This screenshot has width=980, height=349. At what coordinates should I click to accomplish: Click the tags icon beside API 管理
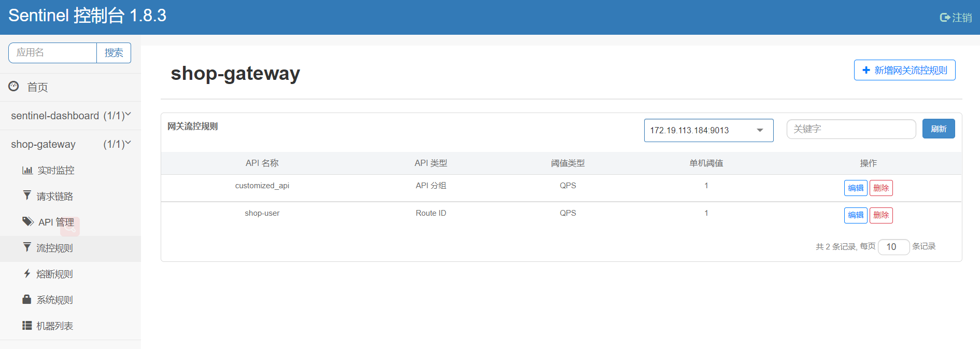(x=28, y=221)
